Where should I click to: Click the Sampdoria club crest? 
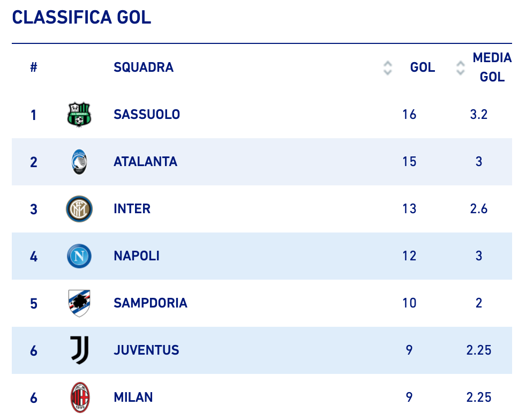pyautogui.click(x=79, y=303)
